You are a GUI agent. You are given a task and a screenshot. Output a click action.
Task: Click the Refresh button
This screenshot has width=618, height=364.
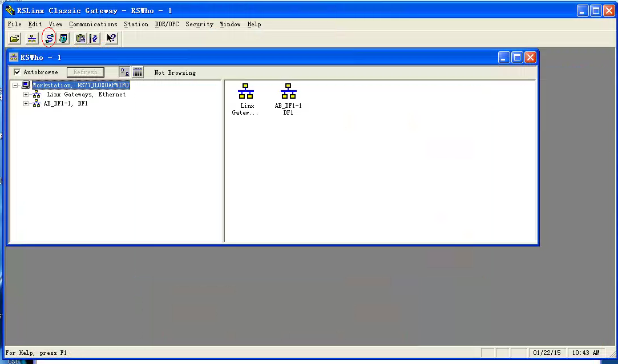86,72
